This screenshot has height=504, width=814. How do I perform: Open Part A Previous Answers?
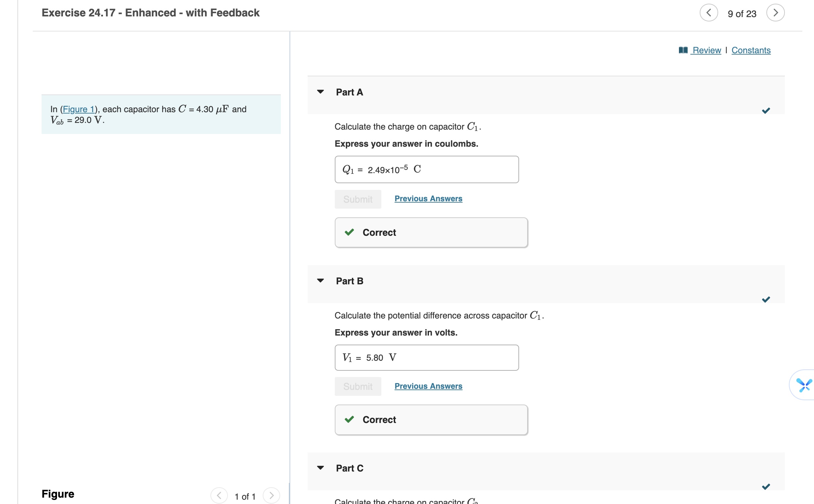tap(428, 199)
